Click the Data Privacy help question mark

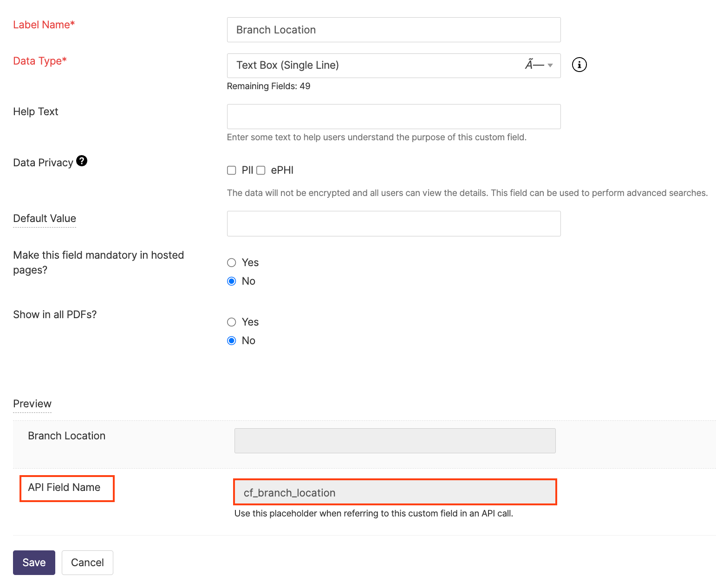[82, 161]
